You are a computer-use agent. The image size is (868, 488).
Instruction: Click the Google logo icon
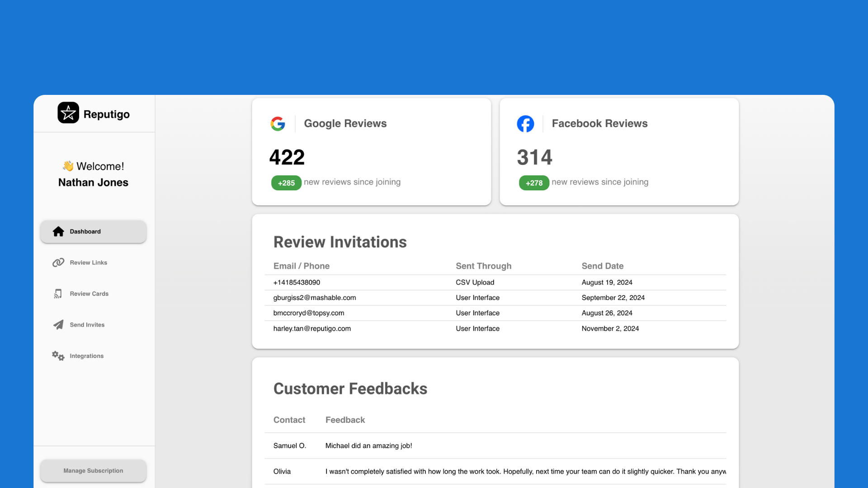point(278,123)
